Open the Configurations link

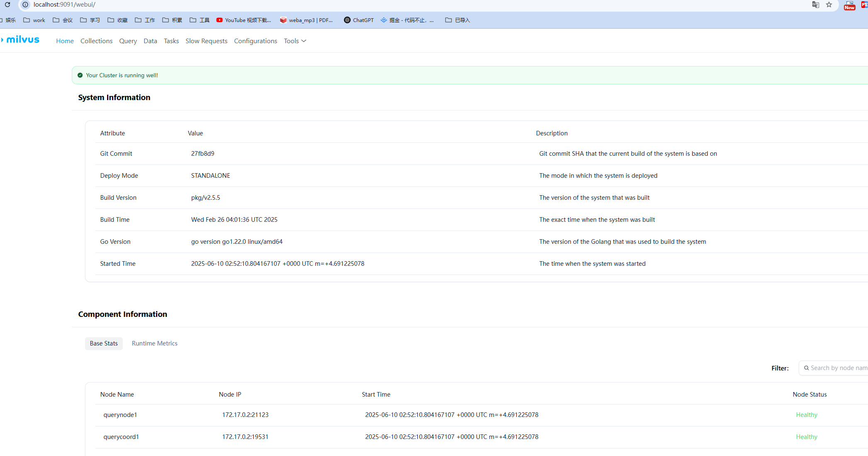(x=255, y=41)
